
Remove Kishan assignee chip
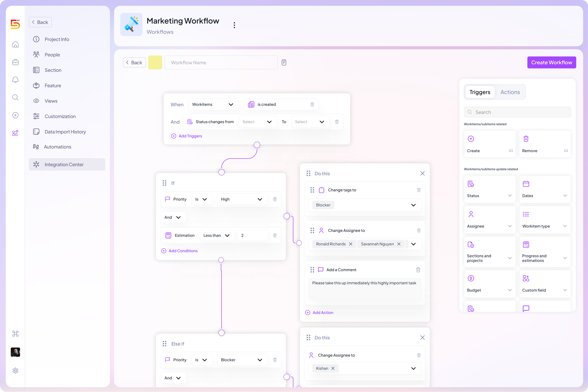(x=333, y=368)
